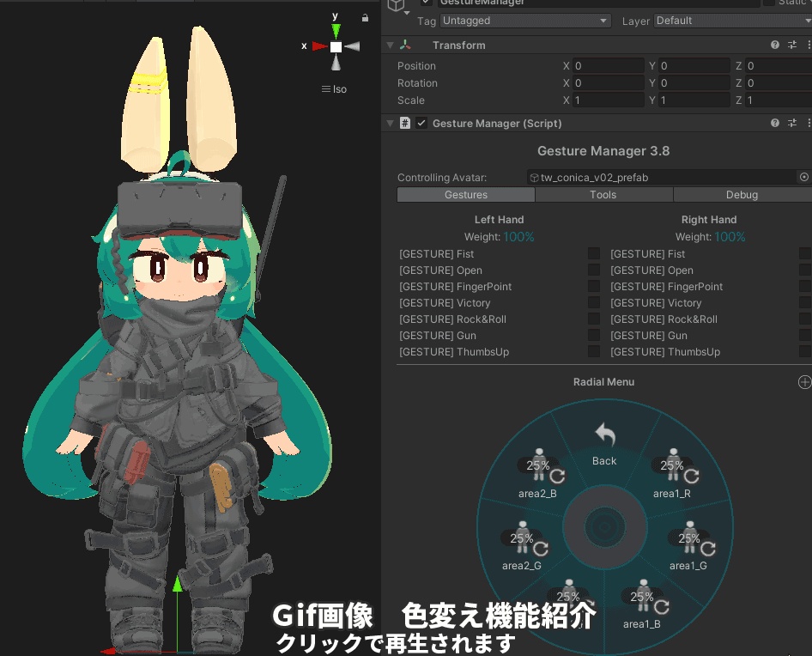Switch to the Debug tab
Viewport: 812px width, 656px height.
[x=742, y=195]
